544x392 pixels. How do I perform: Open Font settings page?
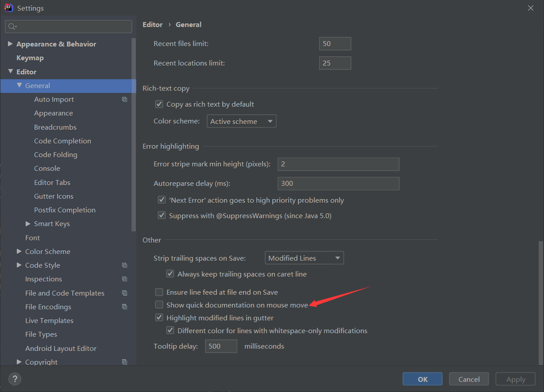coord(32,238)
